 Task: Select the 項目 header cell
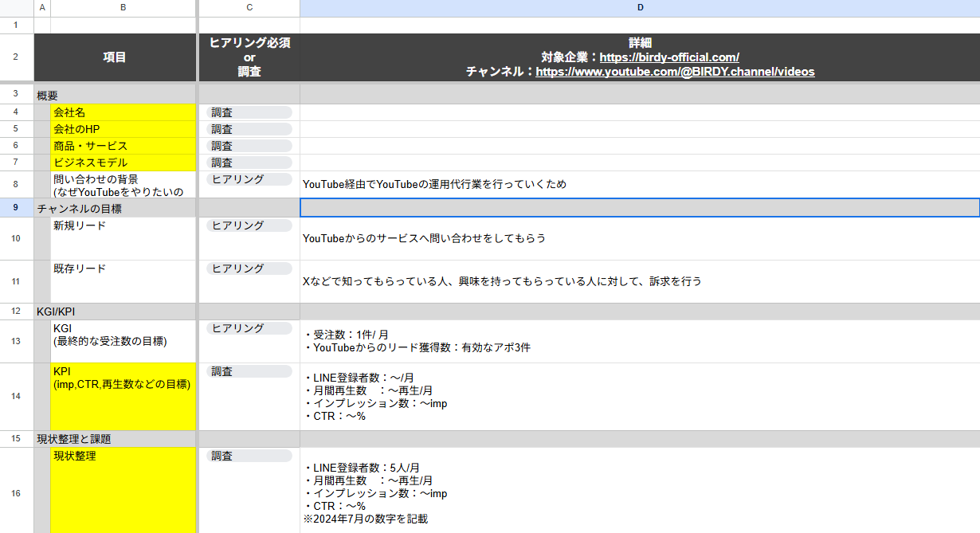pos(115,57)
